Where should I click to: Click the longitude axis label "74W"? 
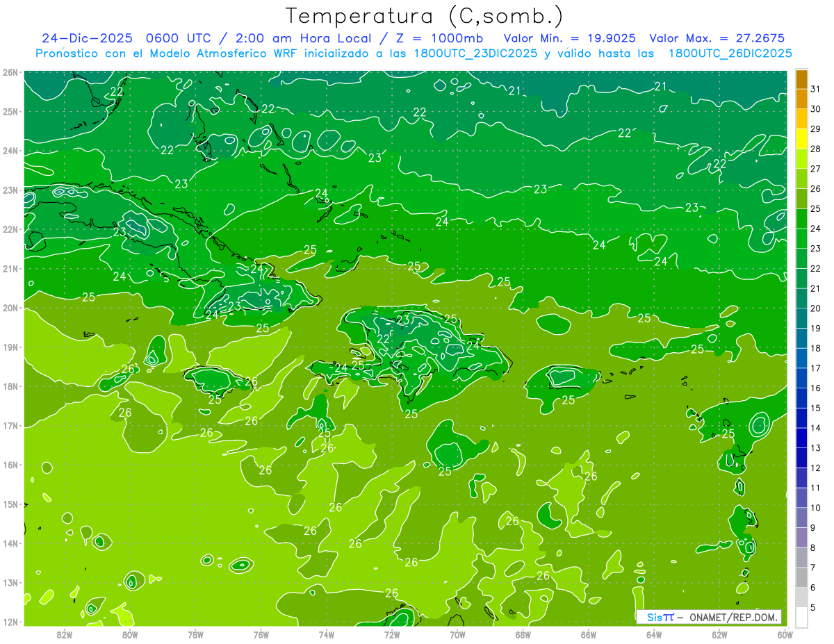326,635
